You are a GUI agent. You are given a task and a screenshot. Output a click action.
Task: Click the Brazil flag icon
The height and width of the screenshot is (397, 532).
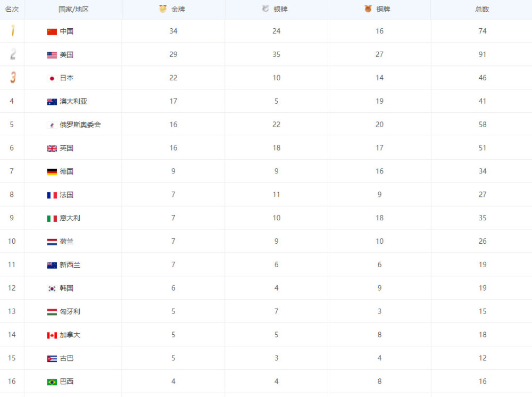(52, 382)
